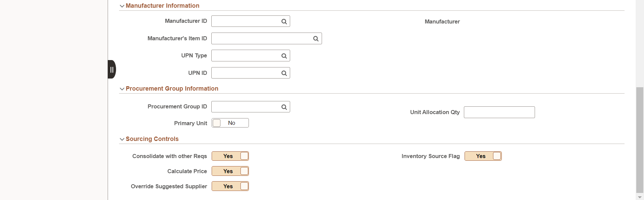Click the Manufacturer Information heading
644x200 pixels.
pos(162,6)
